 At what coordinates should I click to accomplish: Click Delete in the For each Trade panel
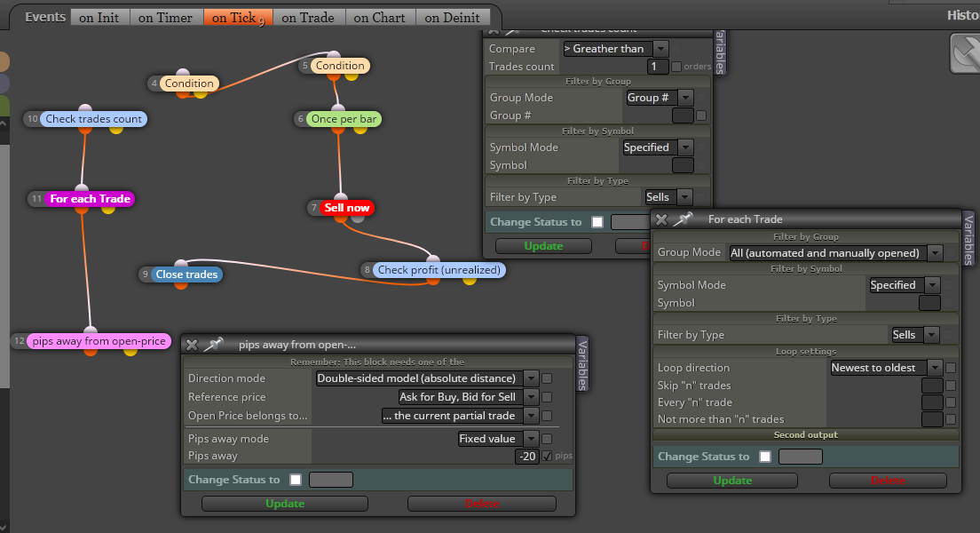(888, 481)
